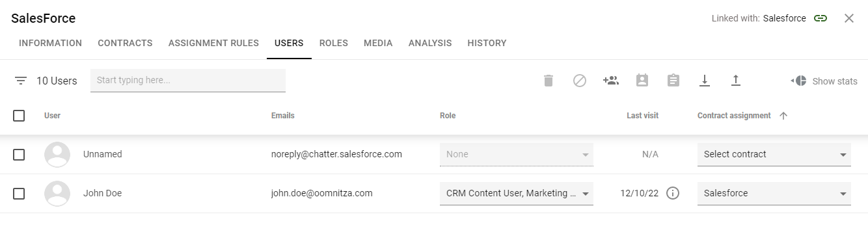Open the Roles tab
The width and height of the screenshot is (868, 234).
(x=334, y=43)
